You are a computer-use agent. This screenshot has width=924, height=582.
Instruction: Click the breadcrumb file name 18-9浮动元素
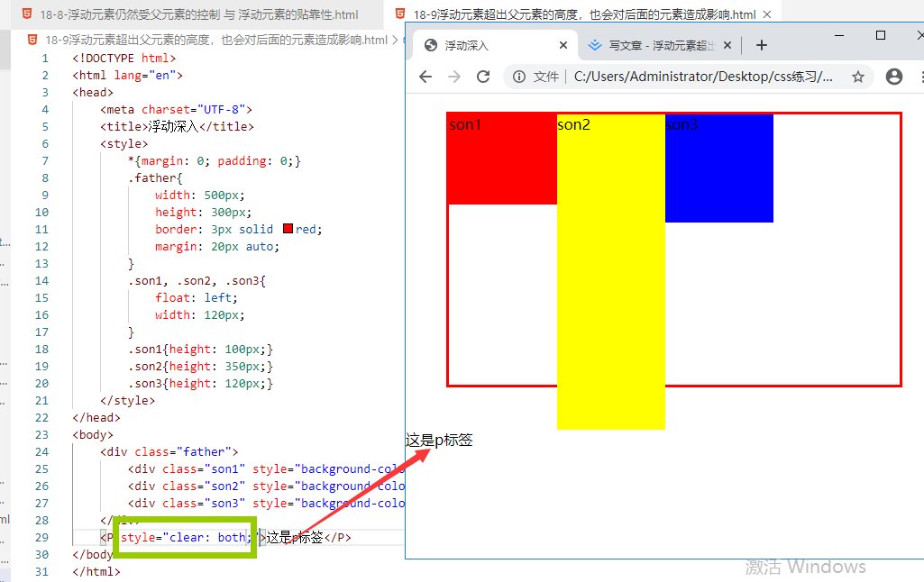[215, 40]
